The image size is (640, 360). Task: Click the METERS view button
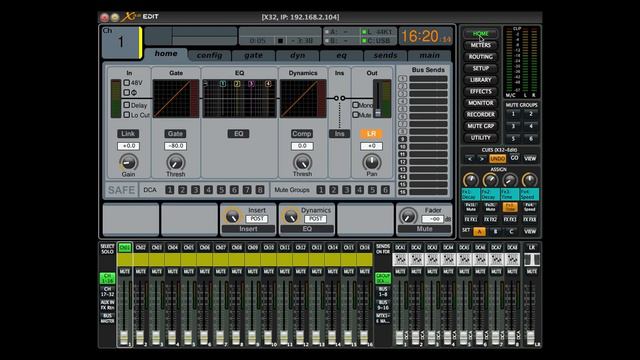coord(480,45)
